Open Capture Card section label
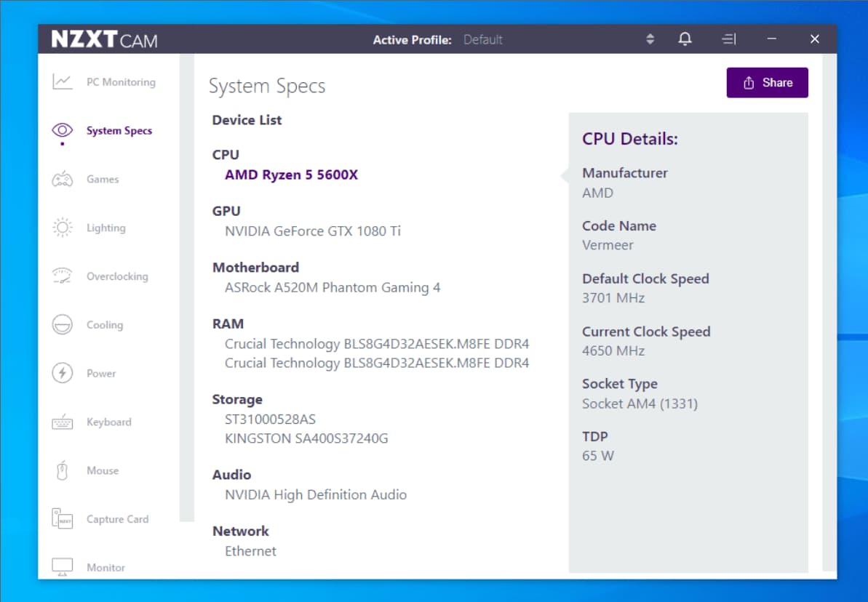The width and height of the screenshot is (868, 602). [x=117, y=519]
